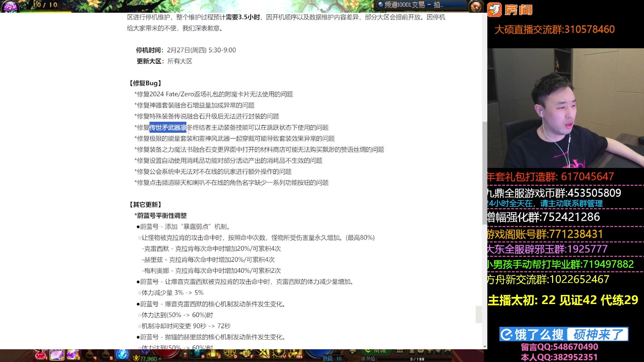This screenshot has width=644, height=362.
Task: Click the line about 装备之力魔法书融合石变更界面
Action: (259, 149)
